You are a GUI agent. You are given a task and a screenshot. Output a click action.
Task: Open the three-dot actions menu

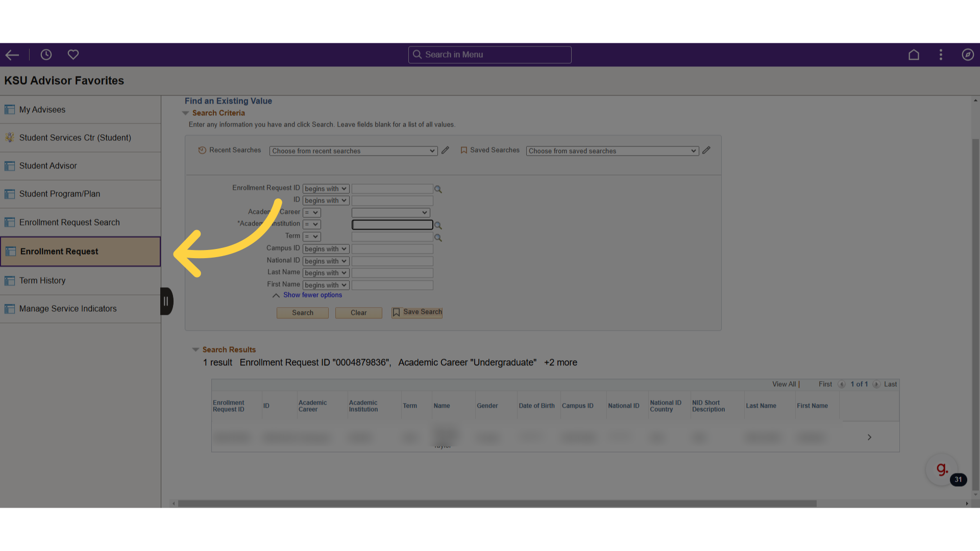click(941, 55)
